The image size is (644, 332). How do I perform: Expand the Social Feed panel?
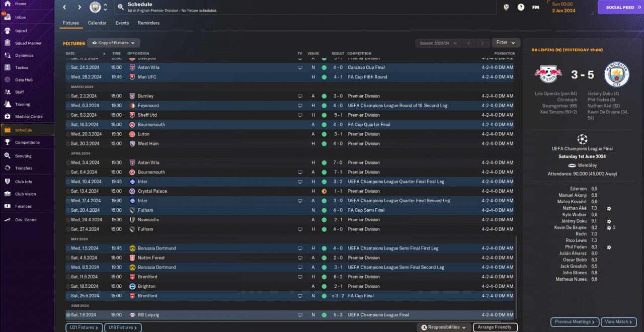coord(621,7)
